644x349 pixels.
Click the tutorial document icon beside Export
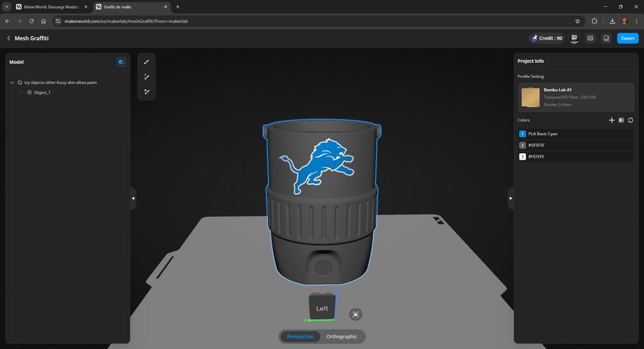point(606,38)
